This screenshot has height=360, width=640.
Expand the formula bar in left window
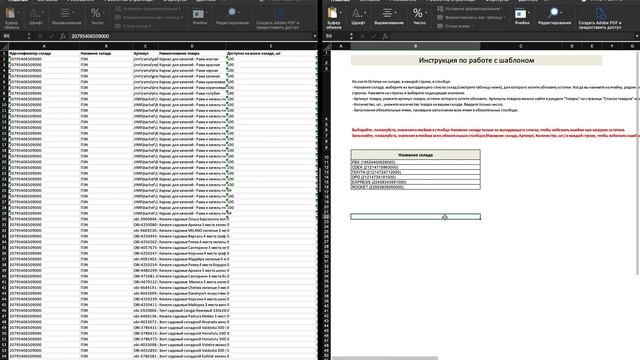tap(314, 36)
